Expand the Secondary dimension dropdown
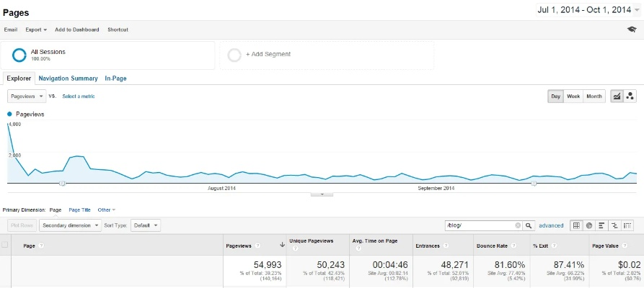The image size is (644, 288). (x=70, y=225)
